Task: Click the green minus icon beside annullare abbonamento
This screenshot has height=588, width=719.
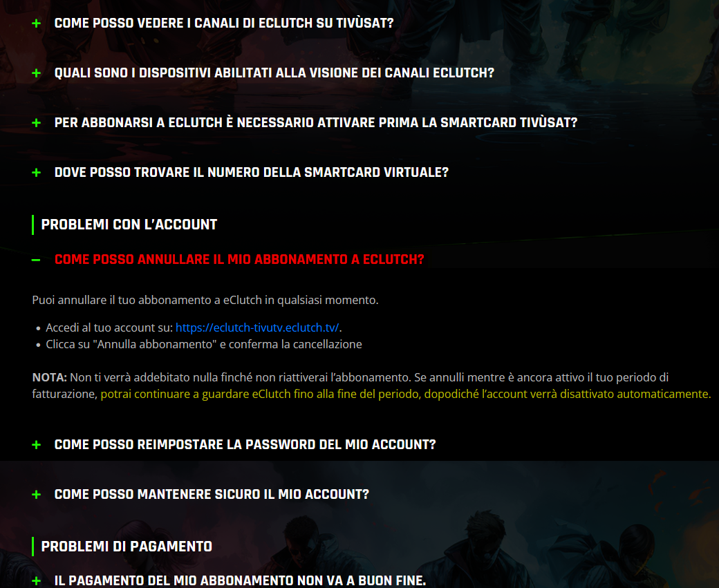Action: tap(36, 260)
